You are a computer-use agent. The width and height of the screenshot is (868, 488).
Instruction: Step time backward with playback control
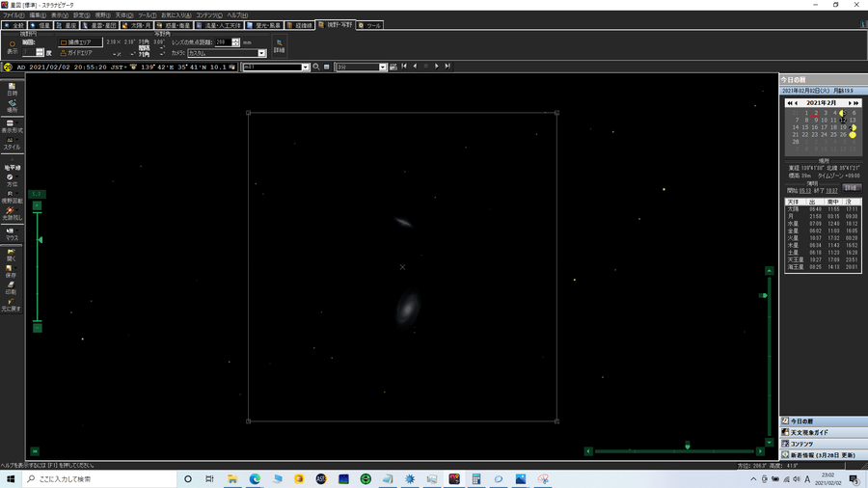tap(415, 67)
